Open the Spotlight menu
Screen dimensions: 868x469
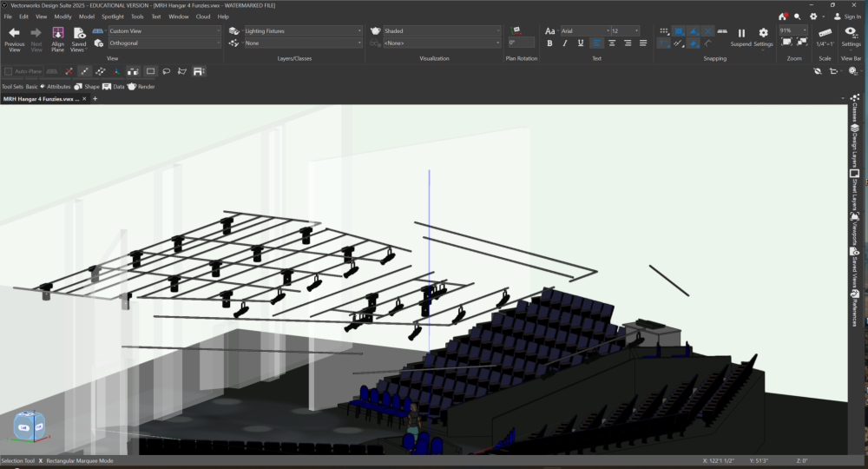pos(113,17)
